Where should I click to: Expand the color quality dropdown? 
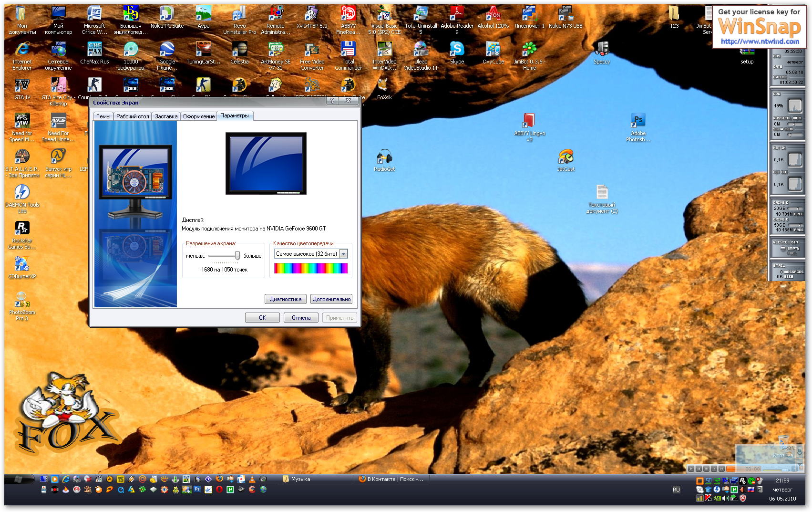pos(343,254)
